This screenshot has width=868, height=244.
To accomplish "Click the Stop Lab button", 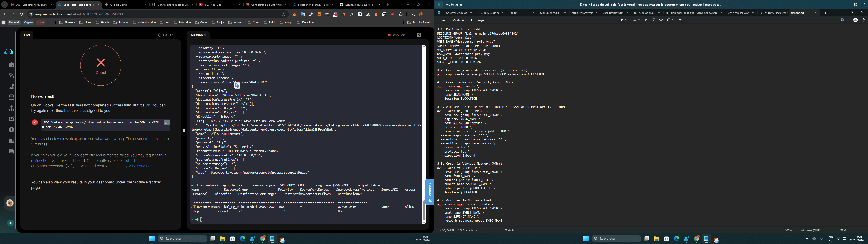I will [x=396, y=35].
